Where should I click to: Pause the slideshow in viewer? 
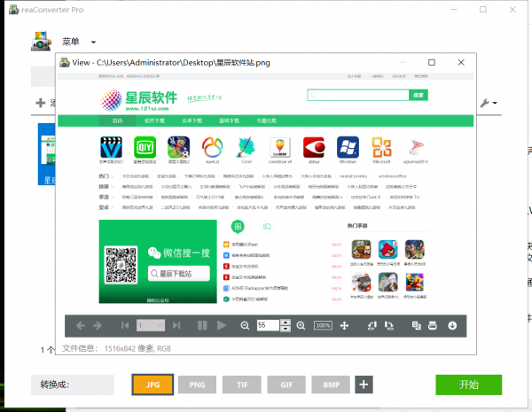click(x=202, y=325)
